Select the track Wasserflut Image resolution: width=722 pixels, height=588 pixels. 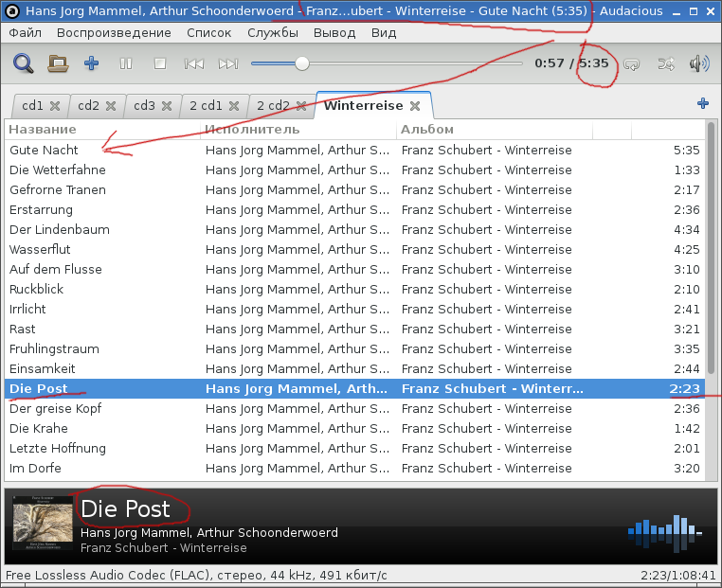pyautogui.click(x=354, y=249)
